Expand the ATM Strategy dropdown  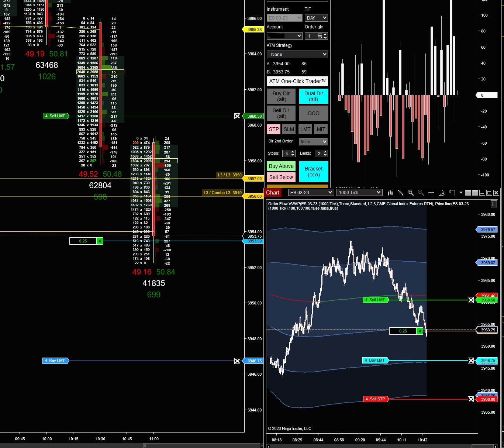[297, 54]
